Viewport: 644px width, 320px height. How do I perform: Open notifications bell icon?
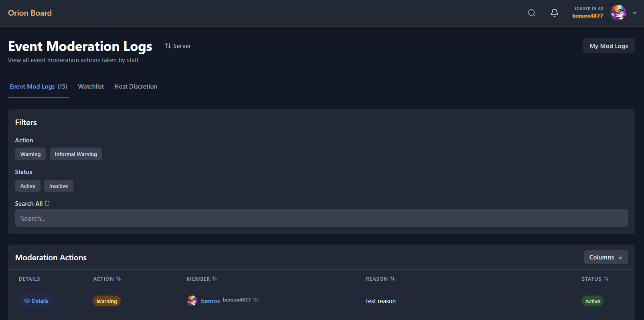click(x=555, y=13)
